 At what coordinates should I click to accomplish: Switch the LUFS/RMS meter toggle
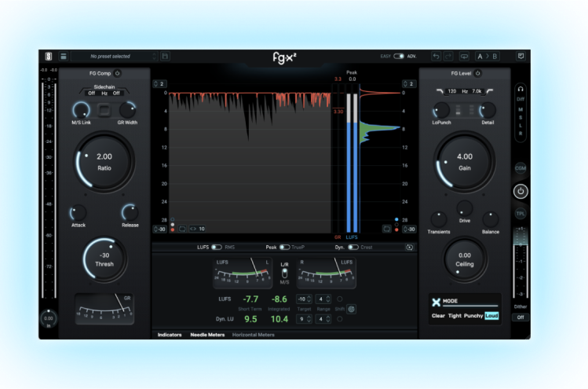tap(216, 247)
